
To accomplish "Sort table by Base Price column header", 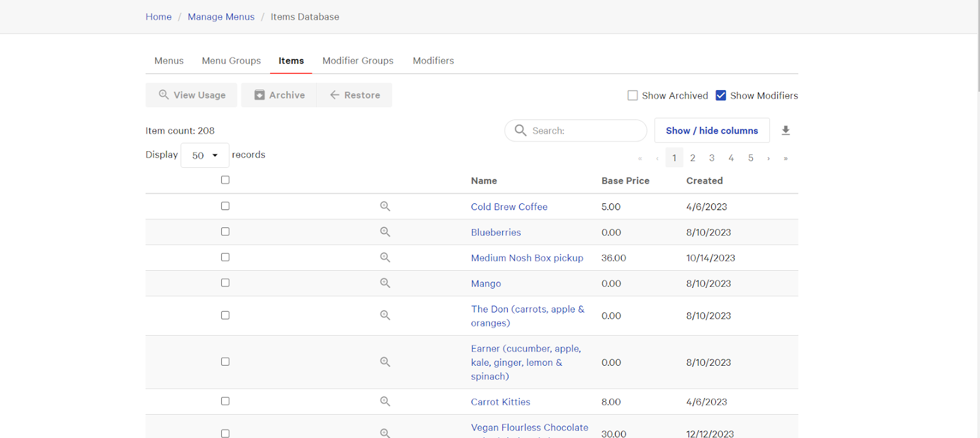I will [625, 181].
